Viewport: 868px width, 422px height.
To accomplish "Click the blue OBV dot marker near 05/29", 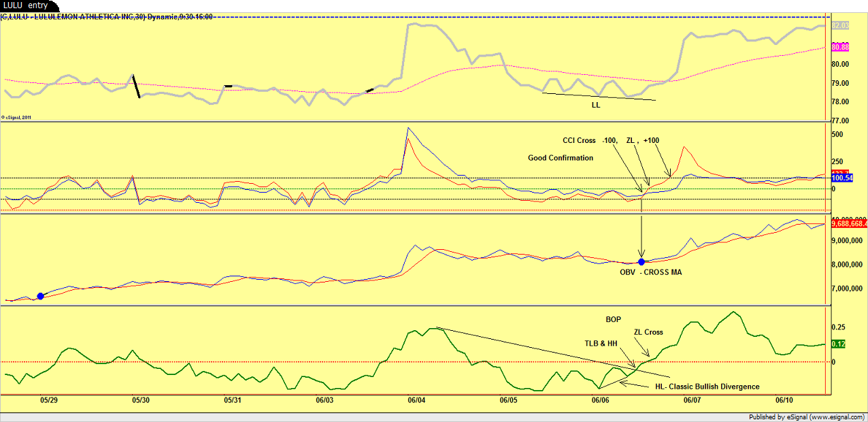I will pyautogui.click(x=40, y=296).
